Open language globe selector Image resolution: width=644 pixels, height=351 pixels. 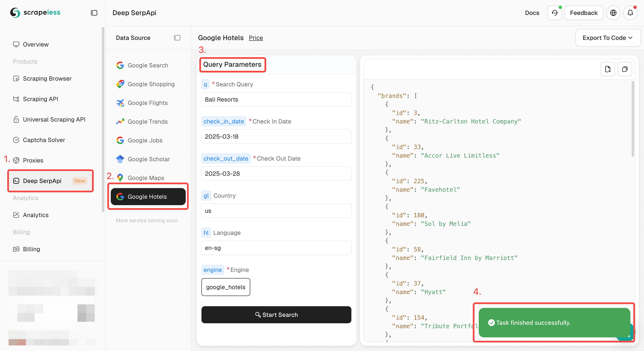pos(613,13)
